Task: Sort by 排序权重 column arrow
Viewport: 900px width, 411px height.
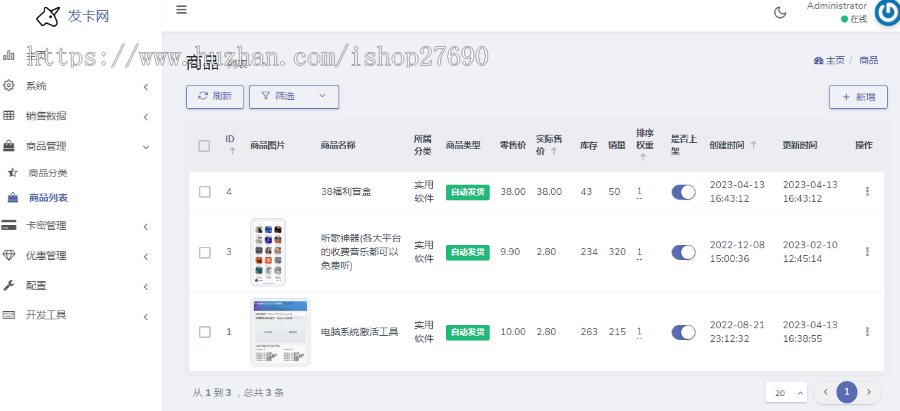Action: [642, 157]
